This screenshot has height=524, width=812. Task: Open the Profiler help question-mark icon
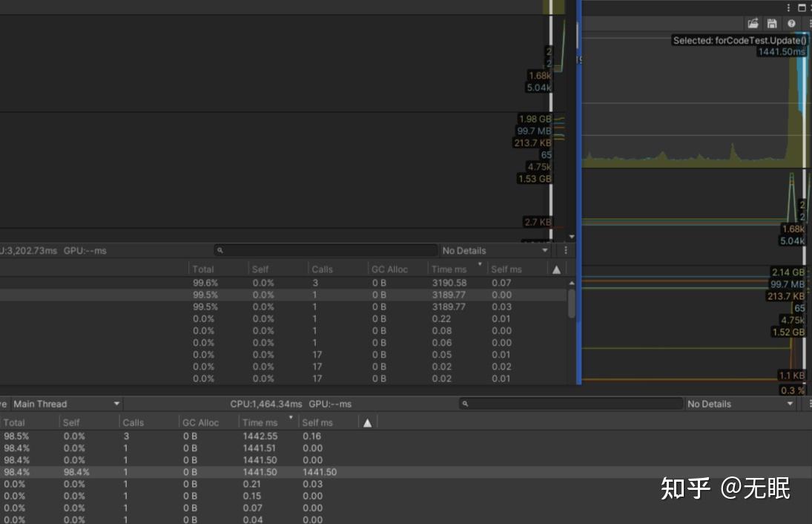coord(791,23)
